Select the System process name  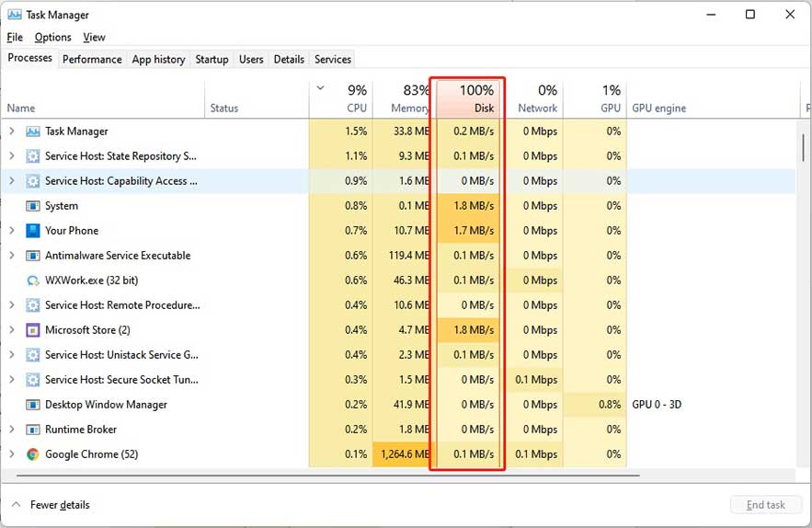coord(62,206)
